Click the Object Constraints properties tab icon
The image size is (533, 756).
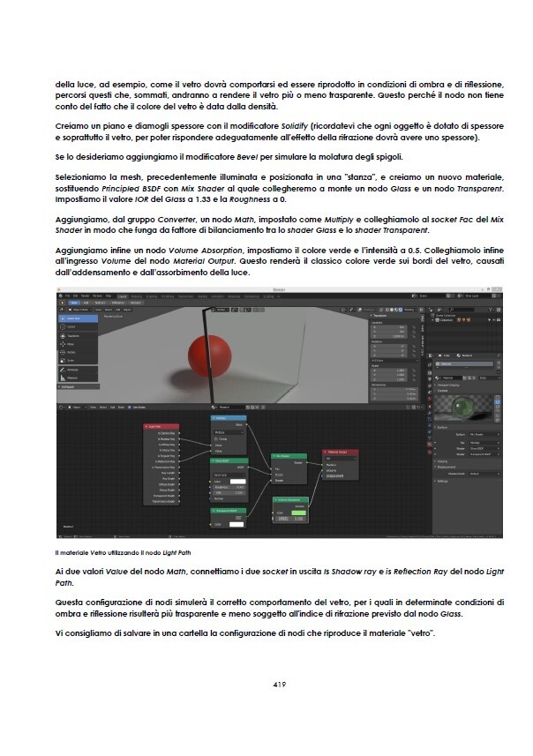pos(429,431)
